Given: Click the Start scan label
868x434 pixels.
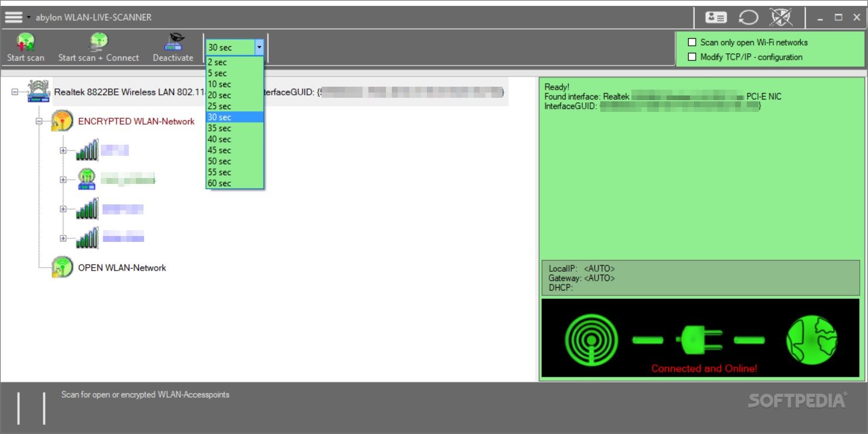Looking at the screenshot, I should pyautogui.click(x=26, y=57).
